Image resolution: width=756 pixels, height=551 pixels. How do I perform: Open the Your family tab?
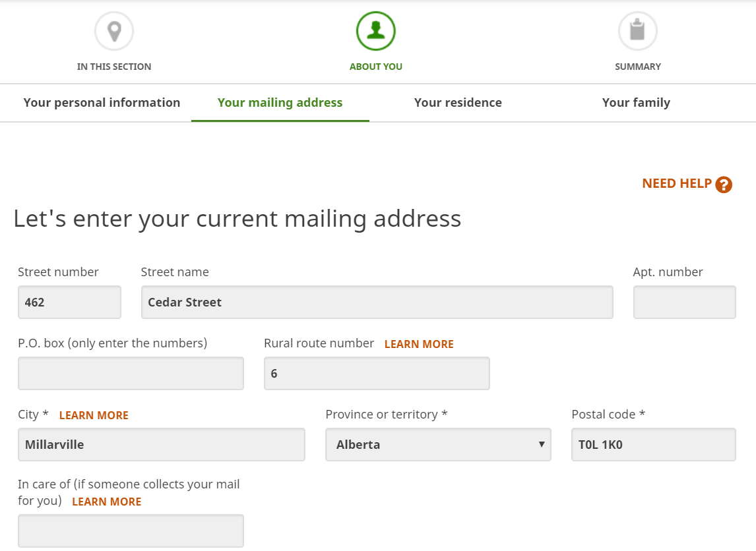(x=636, y=103)
